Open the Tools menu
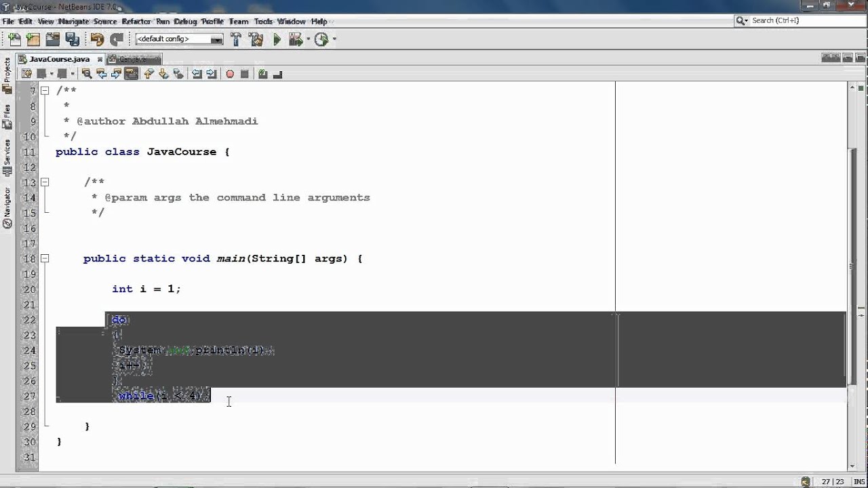Screen dimensions: 868x488 click(263, 22)
